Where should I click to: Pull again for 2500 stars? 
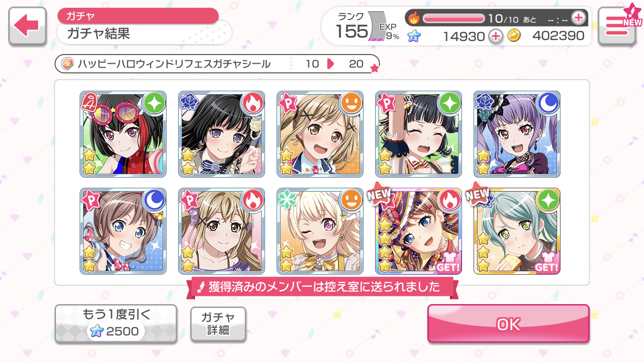pos(116,323)
